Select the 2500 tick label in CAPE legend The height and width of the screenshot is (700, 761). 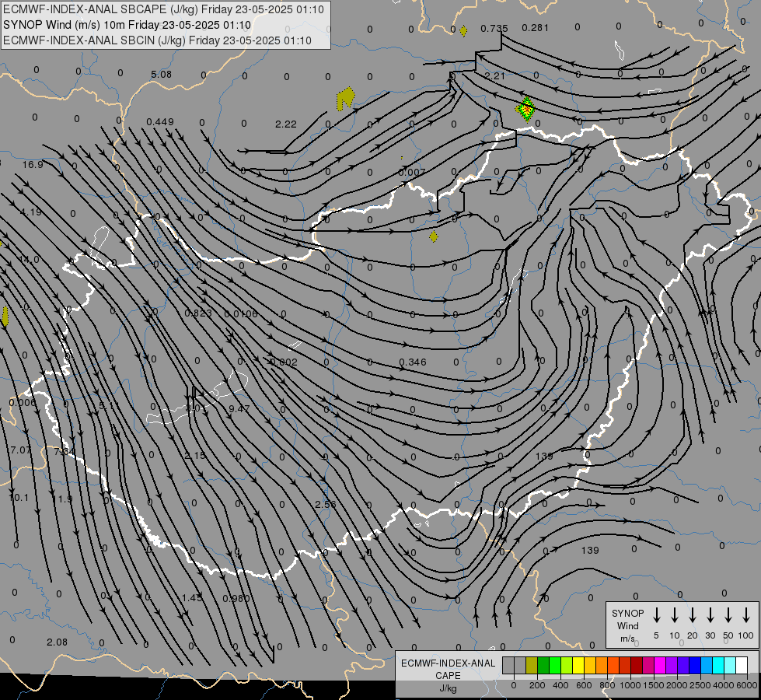click(700, 685)
